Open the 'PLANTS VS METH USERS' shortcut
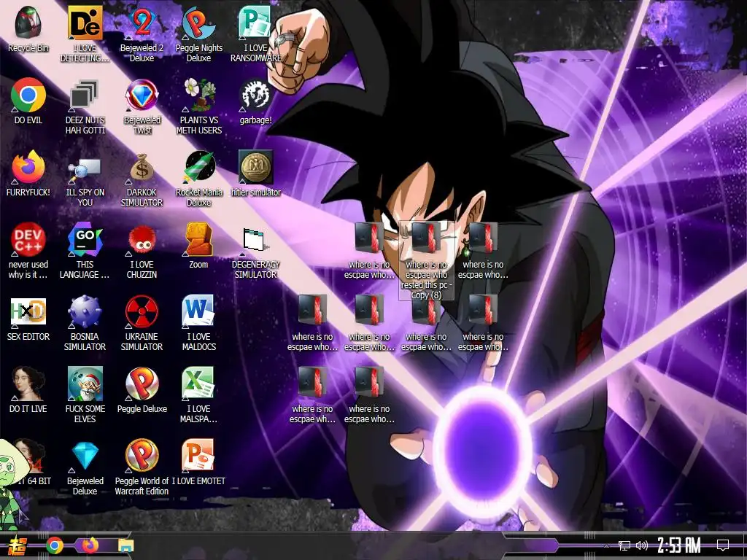747x560 pixels. coord(198,106)
